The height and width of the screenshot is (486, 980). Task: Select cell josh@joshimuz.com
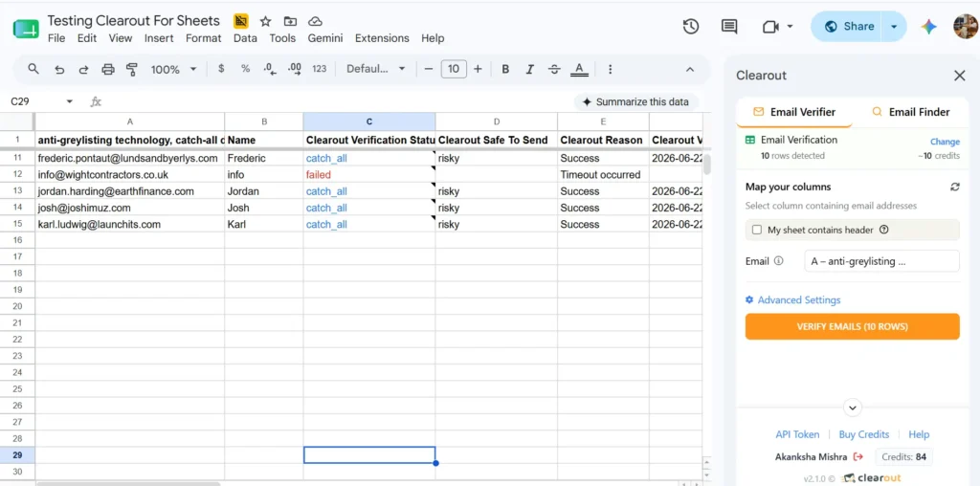[x=130, y=208]
